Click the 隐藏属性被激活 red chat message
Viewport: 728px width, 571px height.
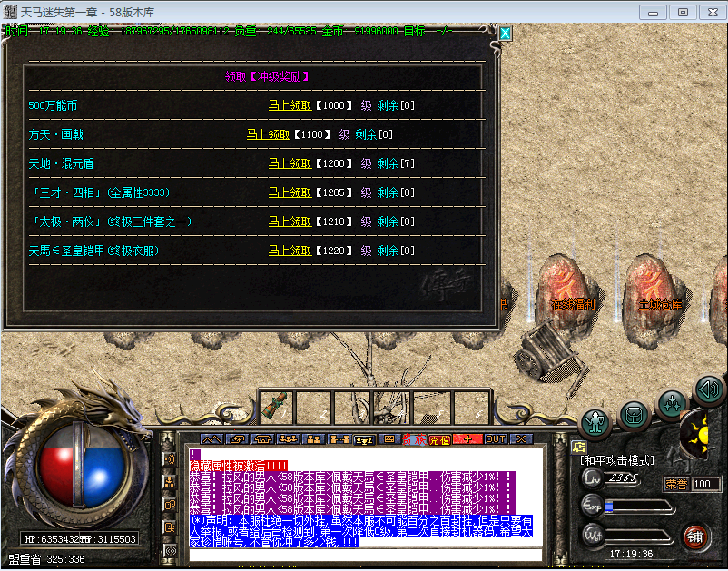238,466
